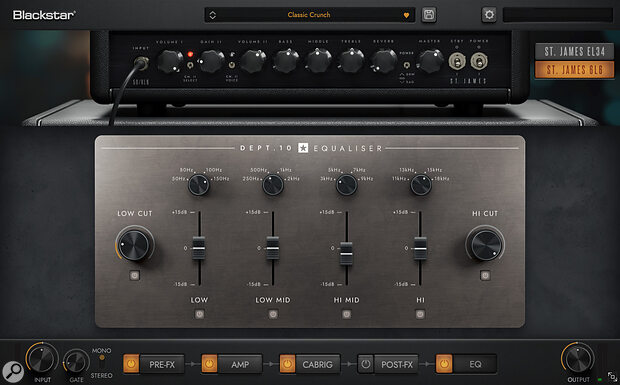Image resolution: width=620 pixels, height=385 pixels.
Task: Click the amp Reverb knob
Action: [384, 61]
